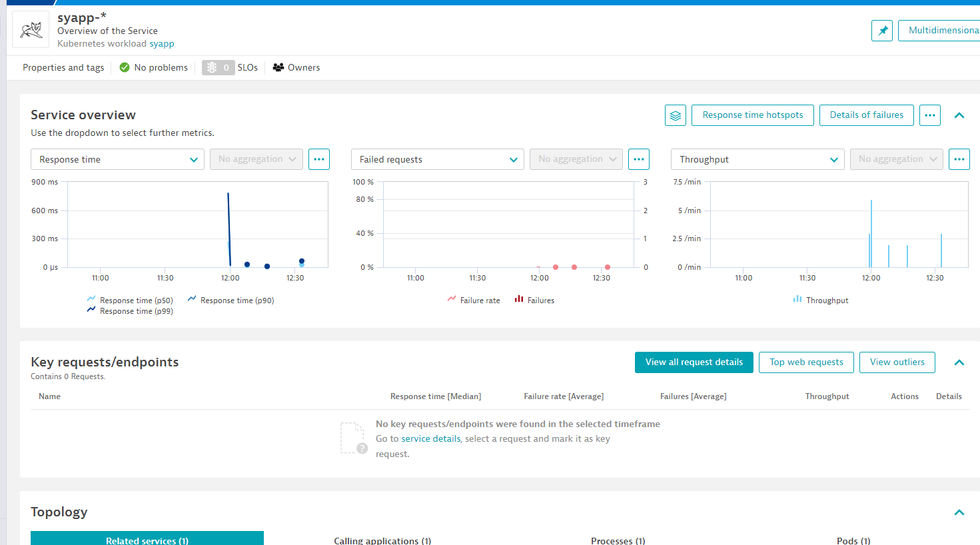Toggle Failure rate legend entry
Screen dimensions: 980x545
pyautogui.click(x=474, y=300)
